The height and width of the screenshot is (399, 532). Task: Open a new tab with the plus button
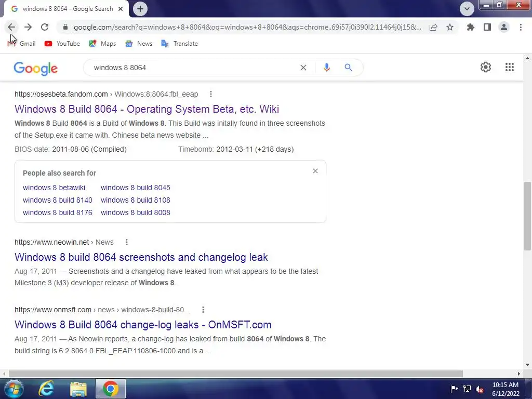coord(140,9)
